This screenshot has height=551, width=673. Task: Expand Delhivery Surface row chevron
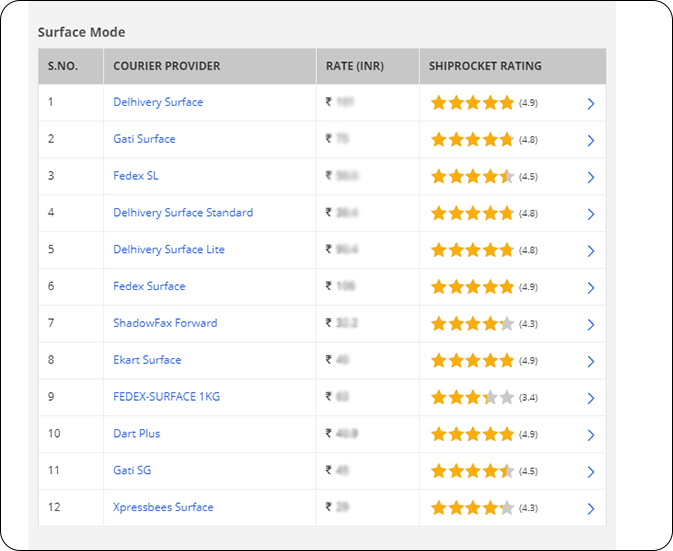click(591, 103)
